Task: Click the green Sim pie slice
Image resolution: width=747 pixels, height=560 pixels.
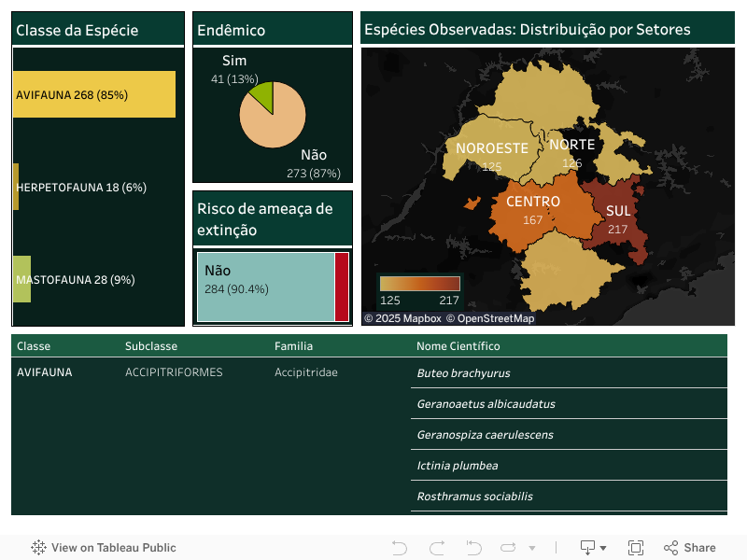Action: 262,96
